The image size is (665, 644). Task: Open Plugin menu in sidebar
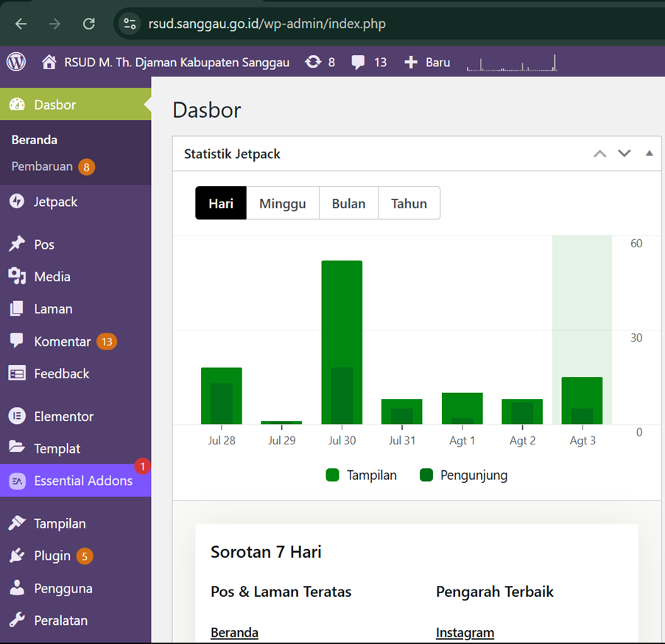point(52,556)
